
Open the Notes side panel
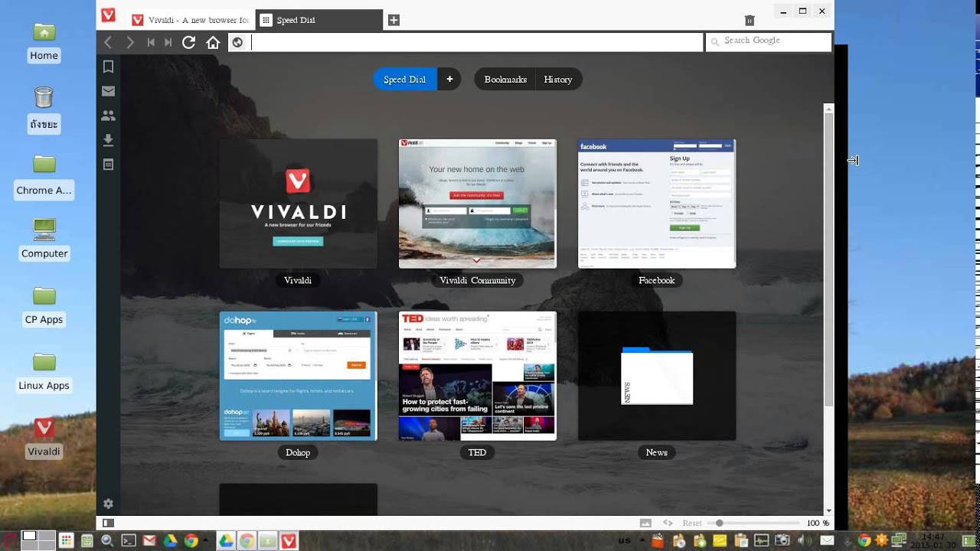(x=109, y=165)
